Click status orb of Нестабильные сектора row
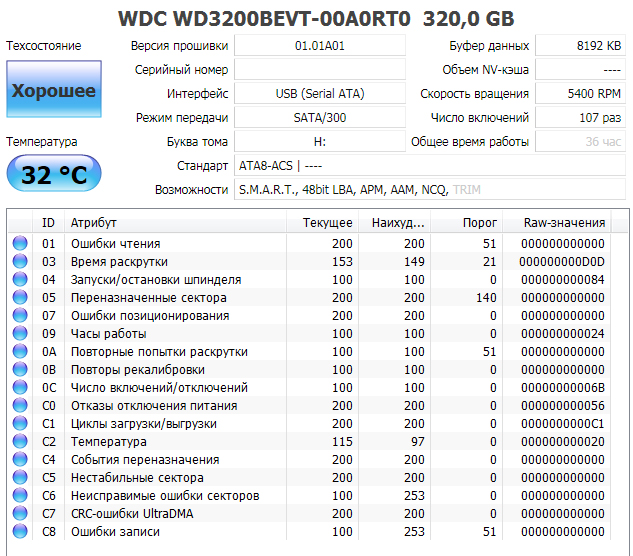The image size is (633, 556). click(20, 478)
